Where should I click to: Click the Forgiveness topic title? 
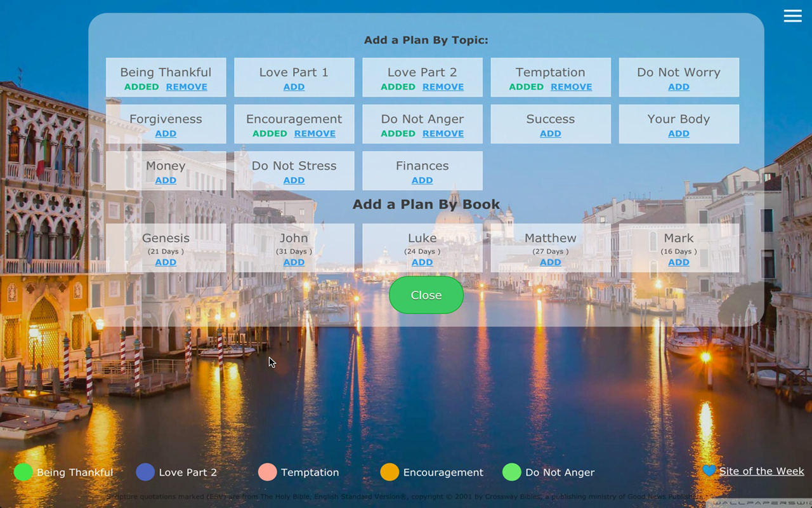pos(166,119)
